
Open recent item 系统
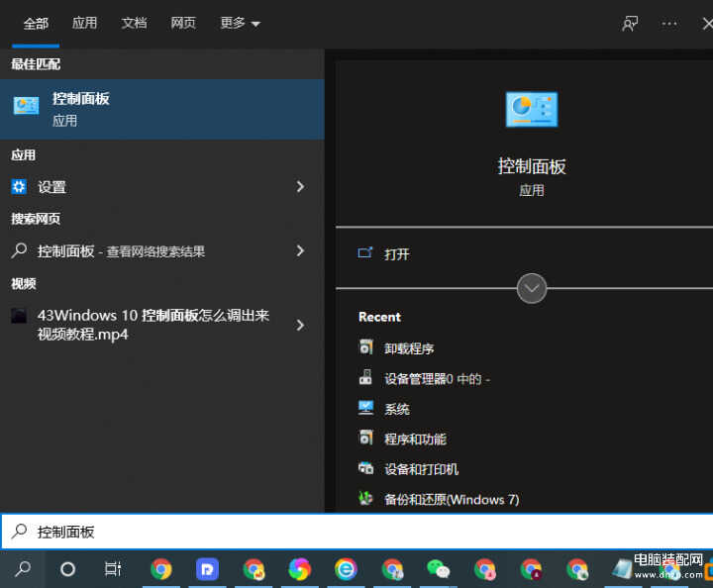(x=384, y=409)
